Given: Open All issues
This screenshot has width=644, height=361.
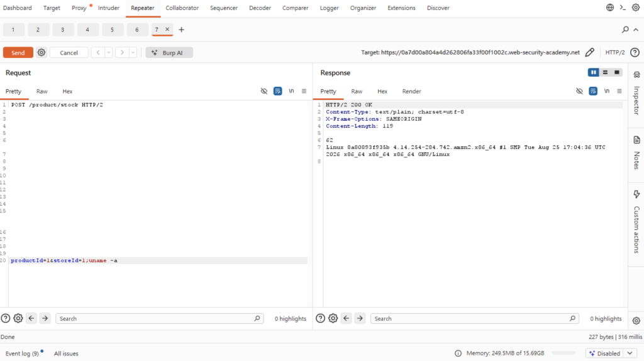Looking at the screenshot, I should tap(66, 353).
